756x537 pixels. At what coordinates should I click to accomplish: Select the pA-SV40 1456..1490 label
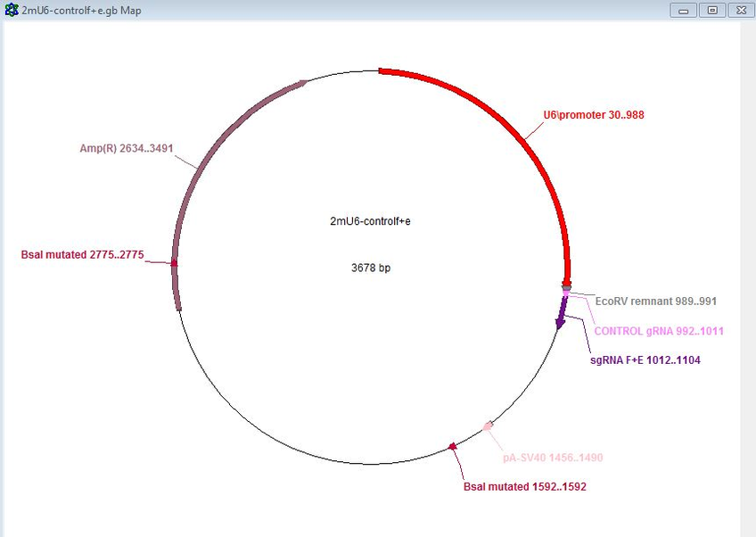554,458
